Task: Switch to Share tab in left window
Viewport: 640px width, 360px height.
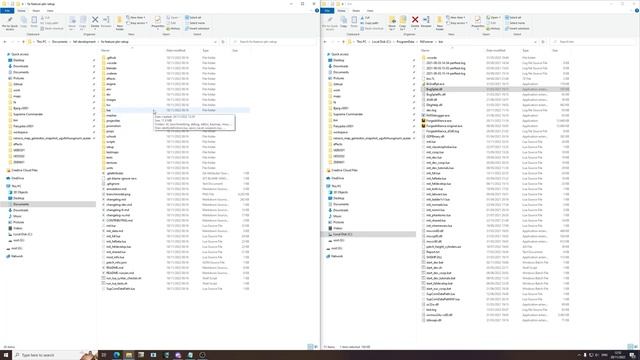Action: [x=36, y=11]
